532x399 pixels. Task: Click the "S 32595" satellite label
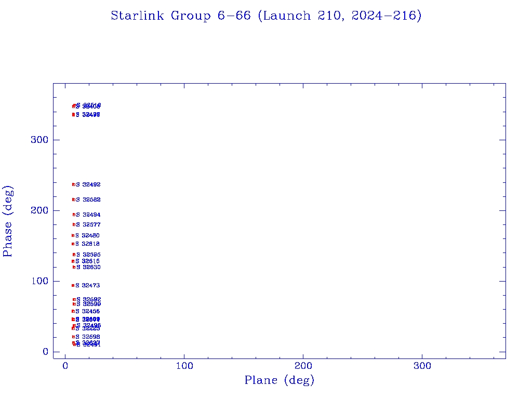tap(88, 255)
